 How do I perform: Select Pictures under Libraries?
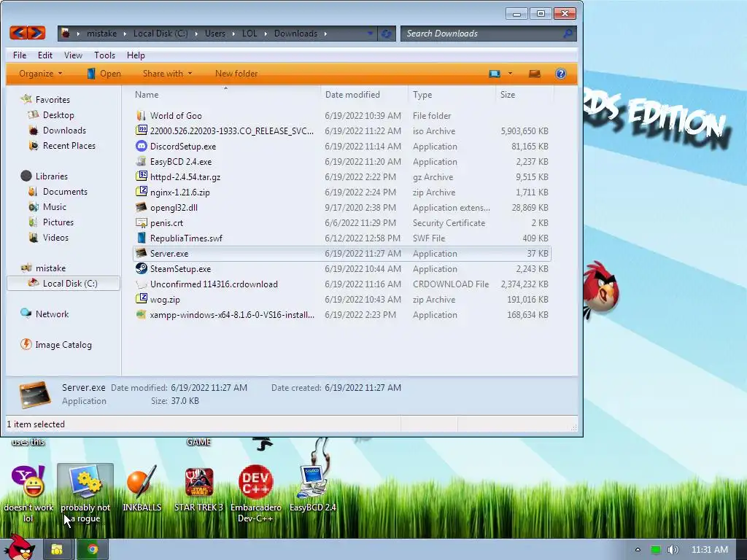click(x=58, y=222)
